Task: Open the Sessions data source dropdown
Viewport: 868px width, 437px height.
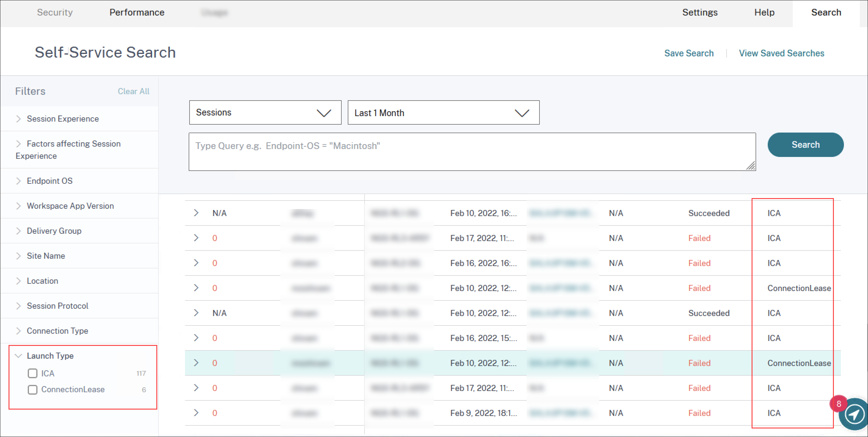Action: 265,112
